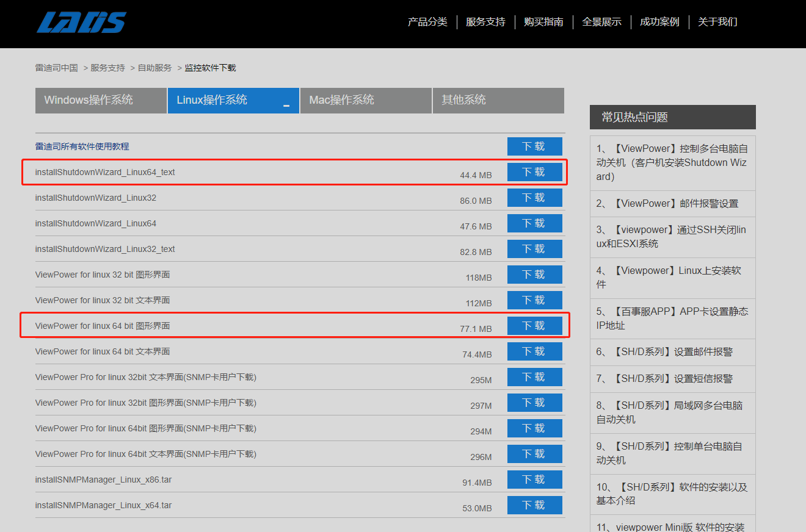Download ViewPower for linux 64 bit 图形界面
The height and width of the screenshot is (532, 806).
[534, 326]
